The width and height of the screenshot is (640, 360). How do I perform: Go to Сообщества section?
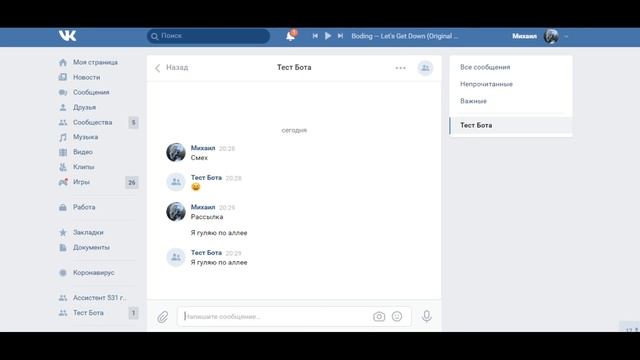[93, 122]
